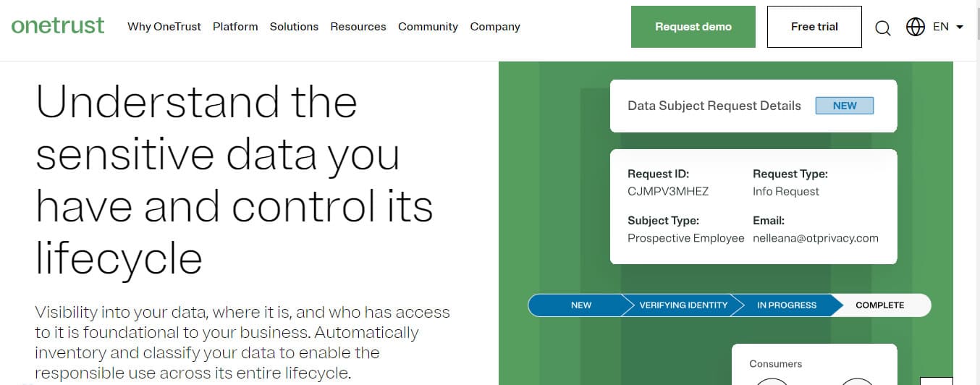Screen dimensions: 980x385
Task: Open the Community menu
Action: coord(428,27)
